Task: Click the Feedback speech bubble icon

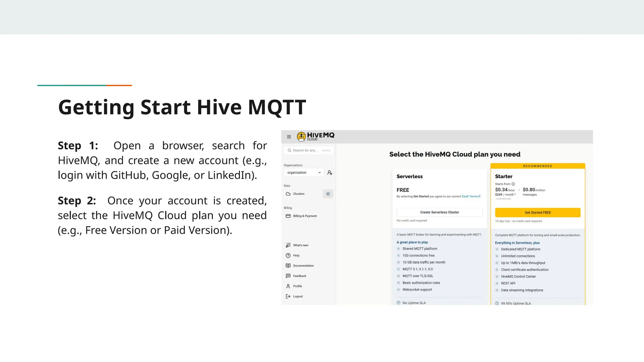Action: (x=288, y=276)
